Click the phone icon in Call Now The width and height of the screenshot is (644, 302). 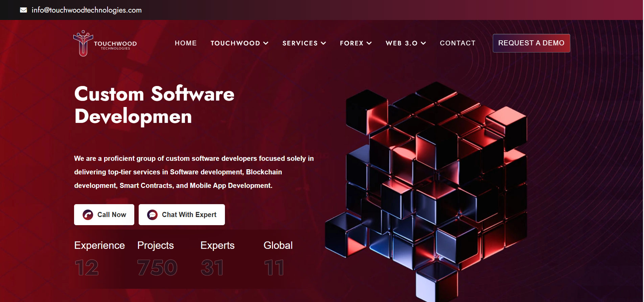tap(88, 215)
